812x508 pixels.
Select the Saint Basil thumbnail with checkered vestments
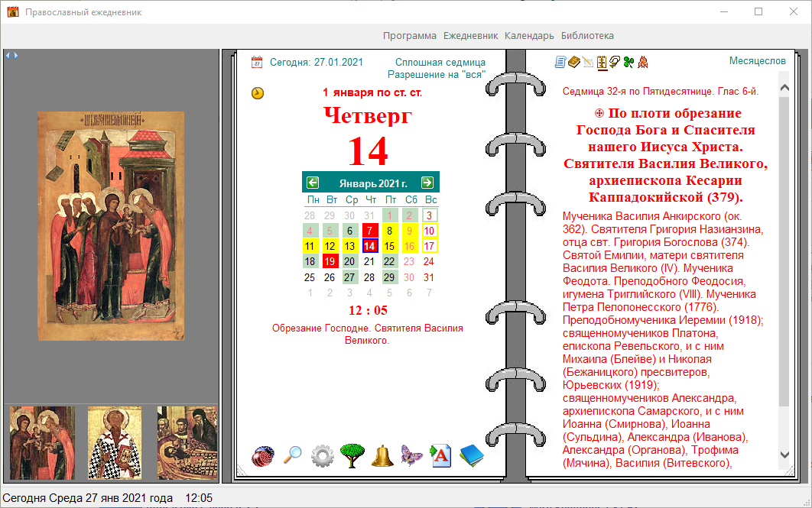point(115,443)
